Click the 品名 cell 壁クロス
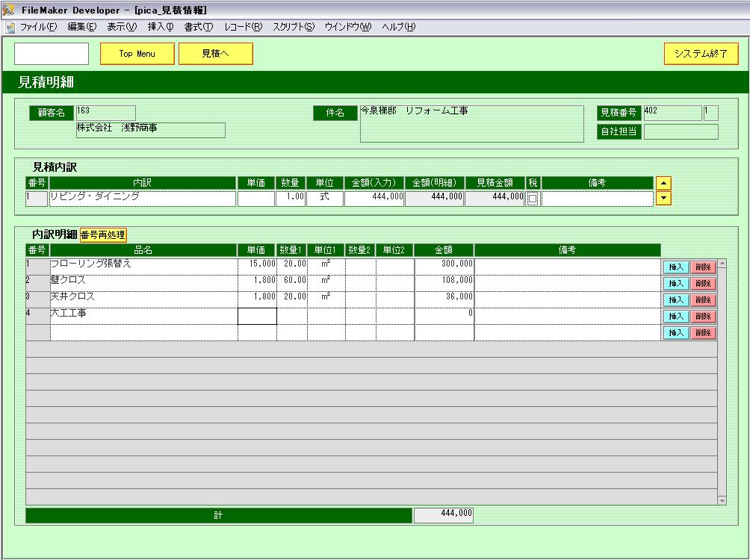The height and width of the screenshot is (560, 750). tap(143, 283)
